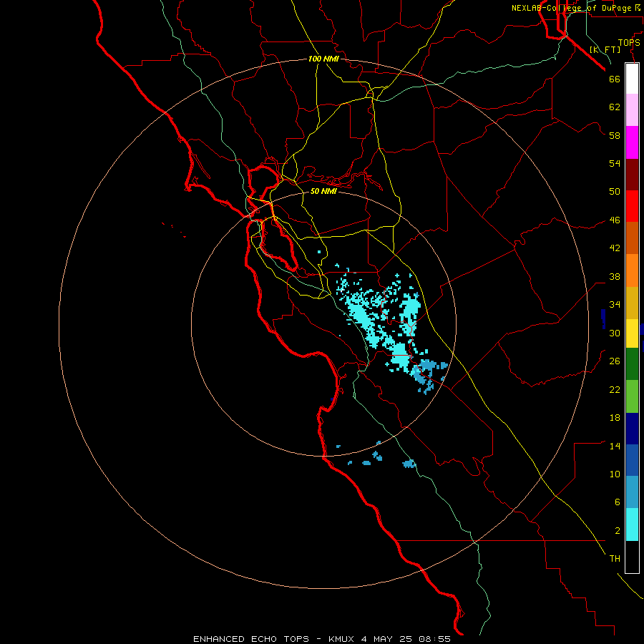Click the '34' legend value
Screen dimensions: 644x644
point(615,305)
